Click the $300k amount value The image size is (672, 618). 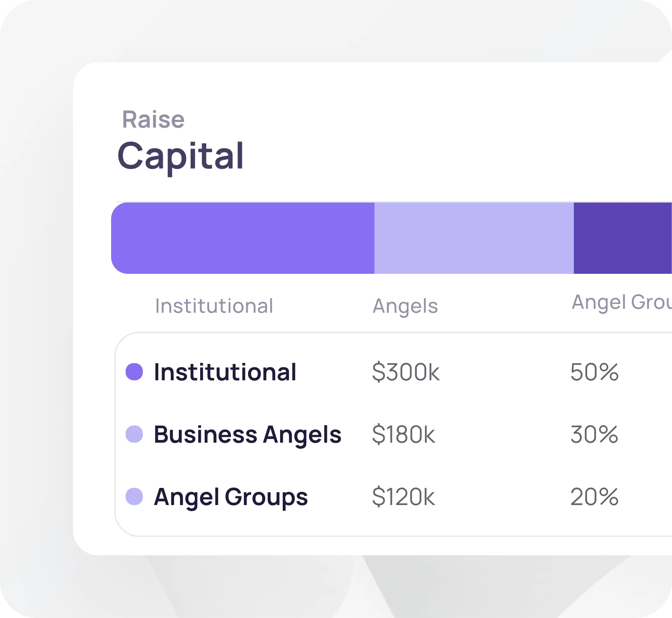click(x=406, y=372)
